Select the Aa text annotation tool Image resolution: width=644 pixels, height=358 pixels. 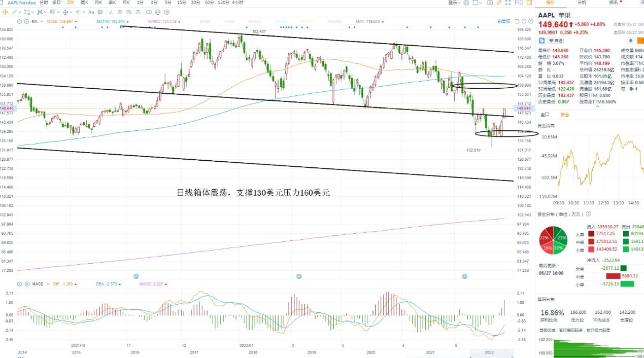coord(91,12)
